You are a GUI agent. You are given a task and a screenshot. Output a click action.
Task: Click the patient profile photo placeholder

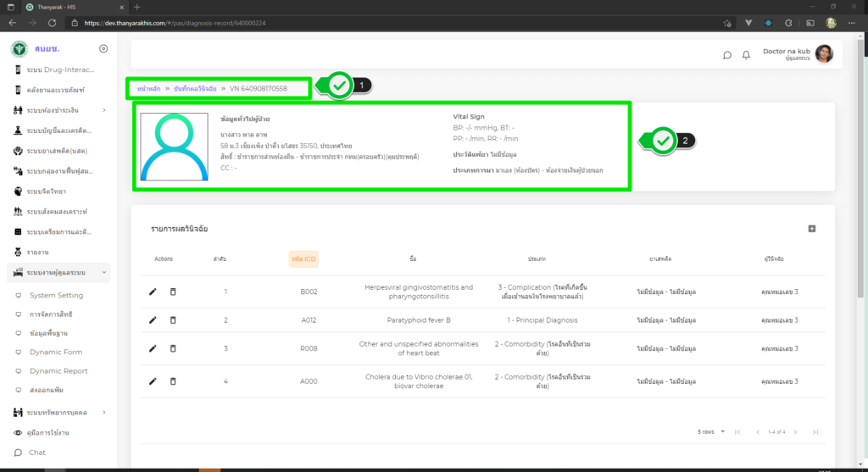click(x=174, y=146)
